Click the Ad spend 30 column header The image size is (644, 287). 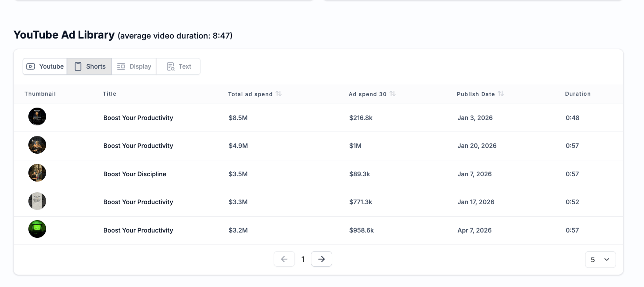[x=367, y=94]
